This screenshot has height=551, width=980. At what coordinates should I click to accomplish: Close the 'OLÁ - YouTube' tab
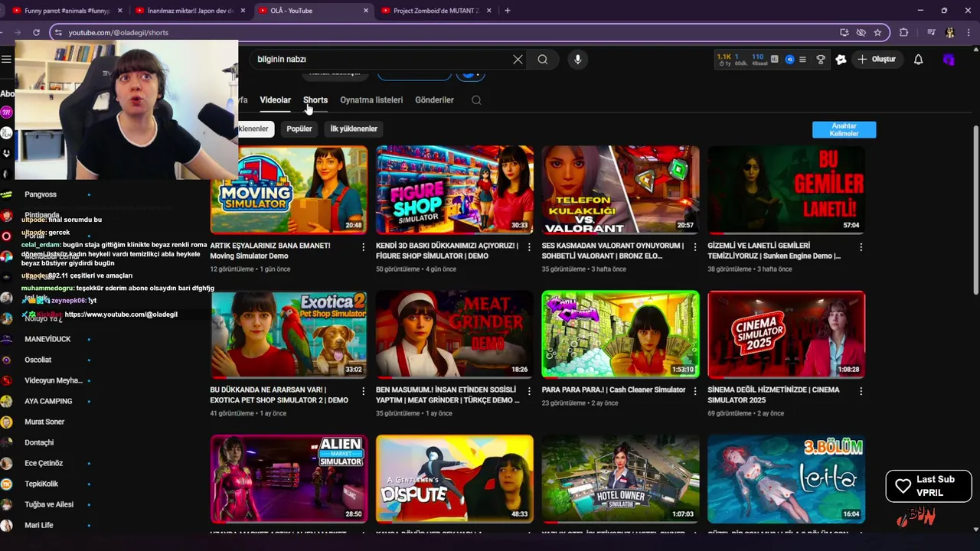pyautogui.click(x=365, y=11)
